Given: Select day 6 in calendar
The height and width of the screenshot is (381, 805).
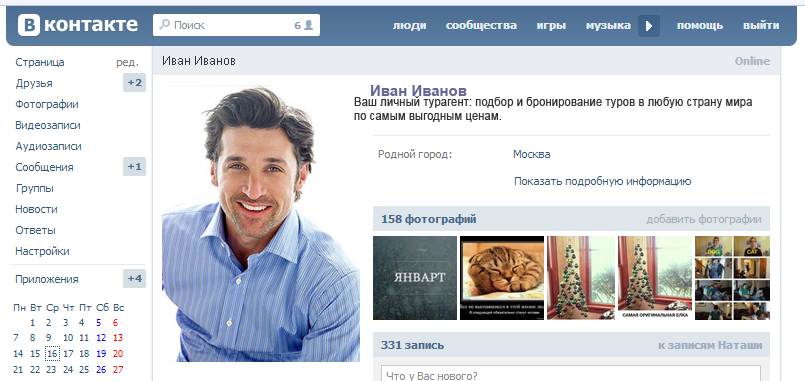Looking at the screenshot, I should pos(116,323).
